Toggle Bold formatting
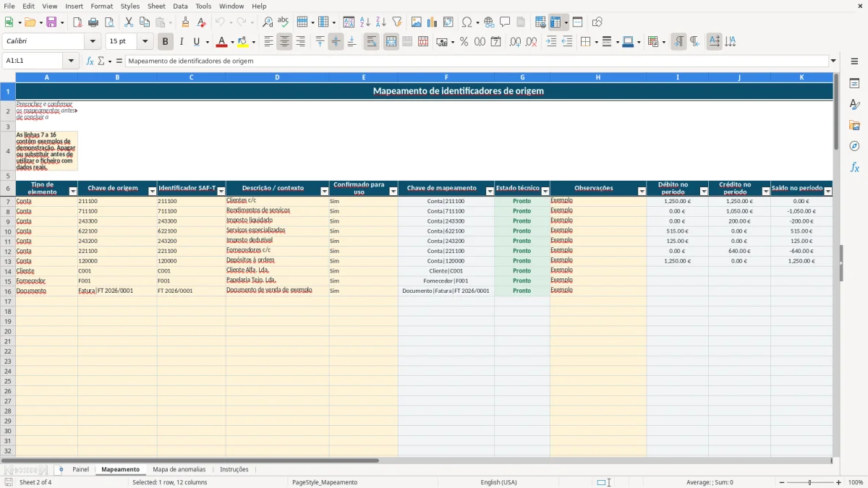This screenshot has height=488, width=868. tap(166, 42)
